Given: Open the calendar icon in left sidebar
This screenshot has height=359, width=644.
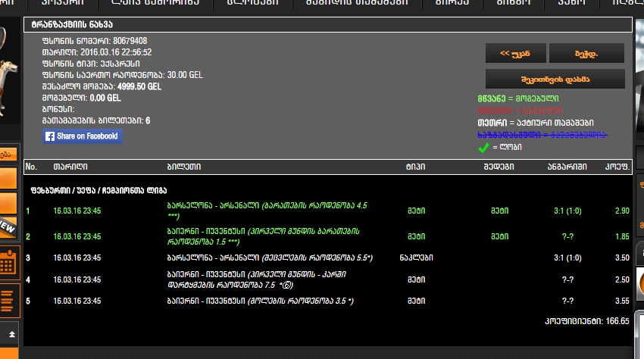Looking at the screenshot, I should tap(9, 263).
